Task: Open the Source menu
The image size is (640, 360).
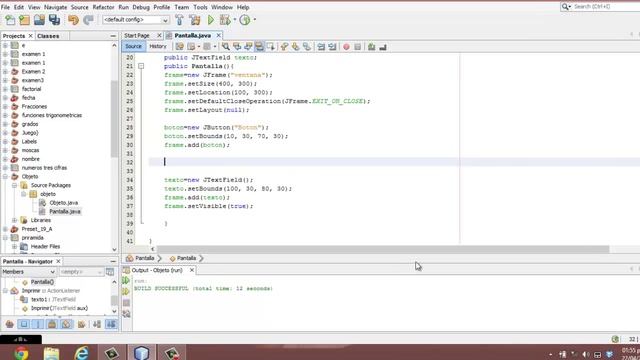Action: [x=79, y=7]
